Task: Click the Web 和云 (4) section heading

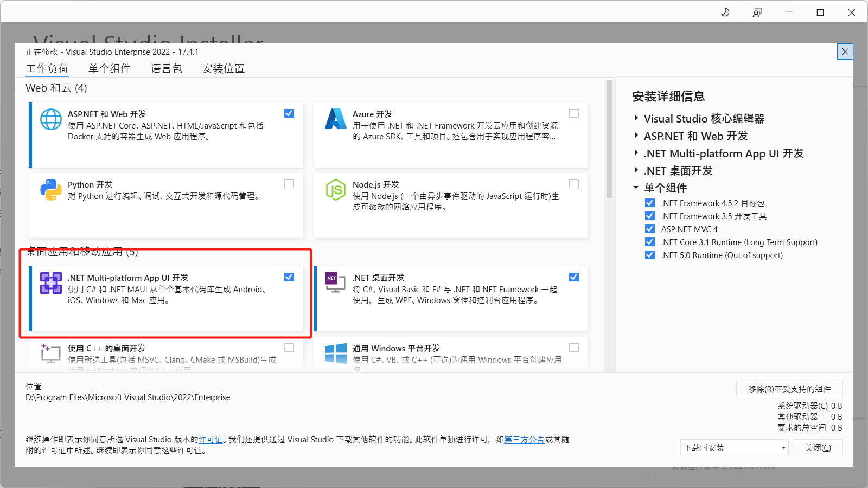Action: [x=56, y=88]
